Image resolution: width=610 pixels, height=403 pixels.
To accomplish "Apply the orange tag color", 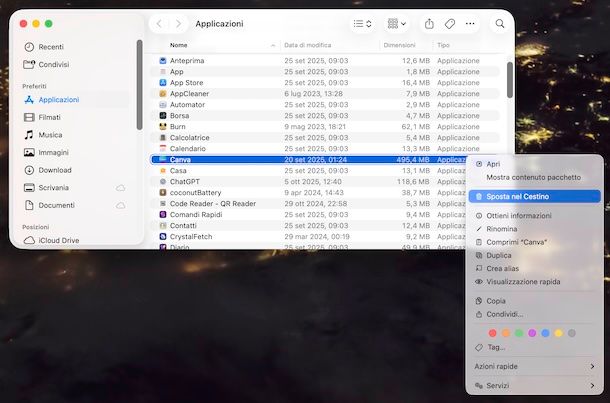I will coord(506,333).
